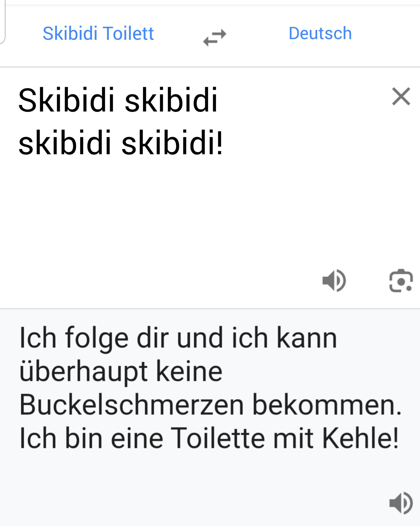Tap the word "überhaupt" in the translation
Viewport: 420px width, 526px height.
pos(83,372)
